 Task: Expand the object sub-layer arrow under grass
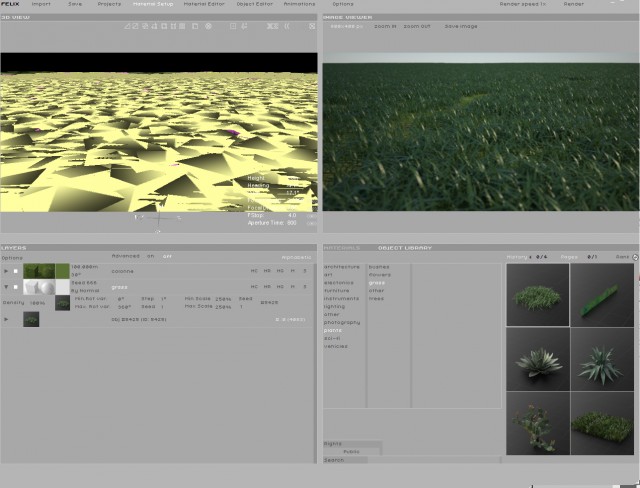(x=6, y=319)
